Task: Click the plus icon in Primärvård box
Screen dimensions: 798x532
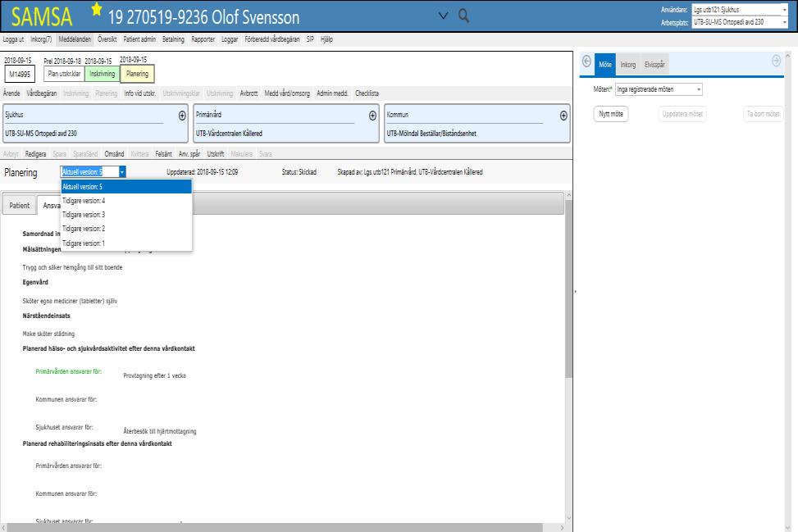Action: point(372,116)
